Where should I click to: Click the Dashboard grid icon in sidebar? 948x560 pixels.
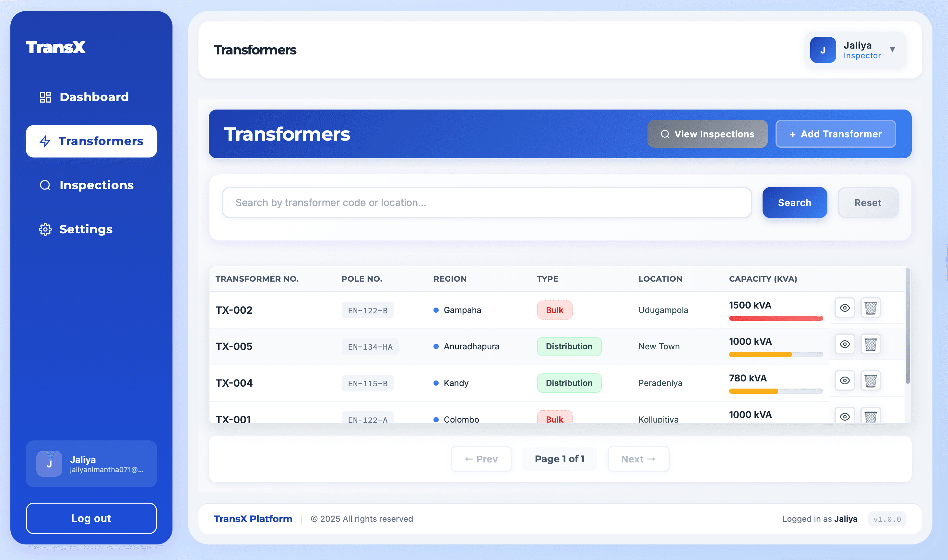click(x=45, y=97)
